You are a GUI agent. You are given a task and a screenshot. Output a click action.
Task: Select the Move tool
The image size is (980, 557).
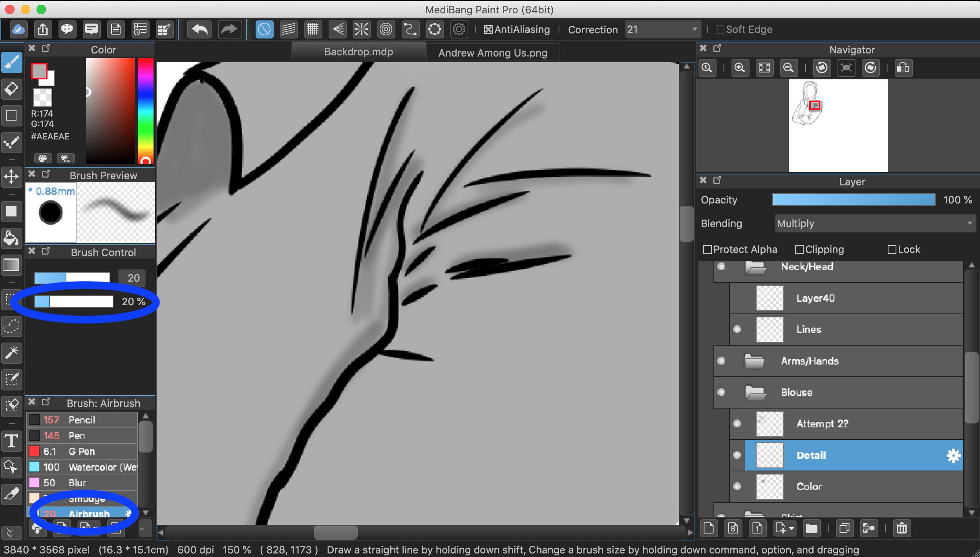click(12, 176)
